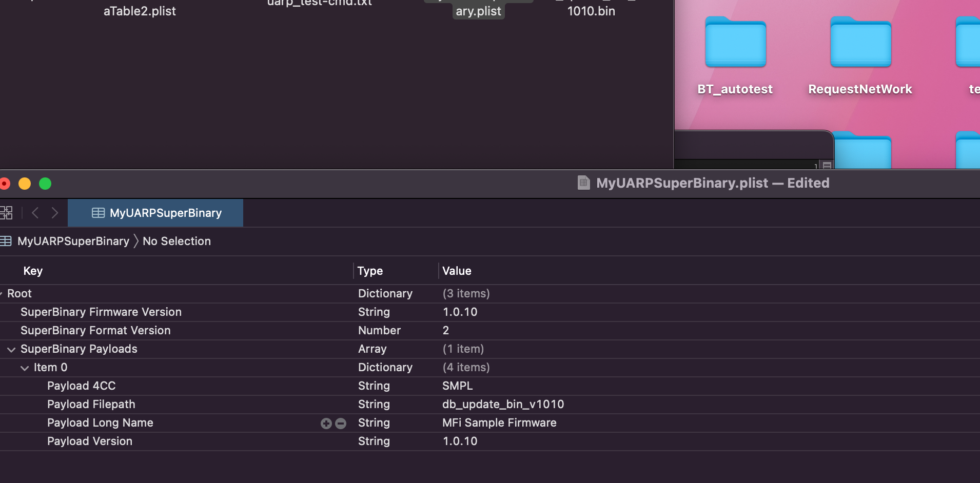Click the yellow minimize window button

25,184
